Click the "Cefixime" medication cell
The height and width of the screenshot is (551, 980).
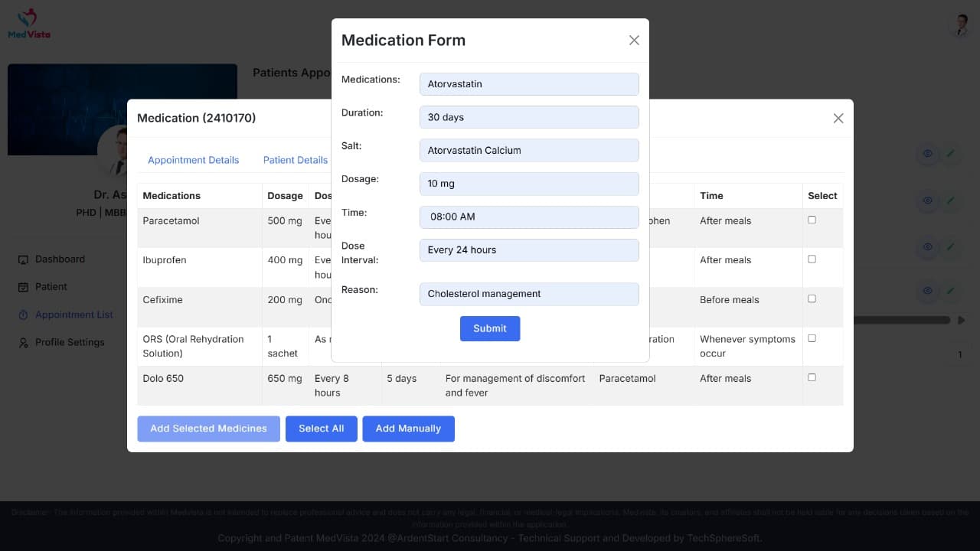tap(200, 307)
